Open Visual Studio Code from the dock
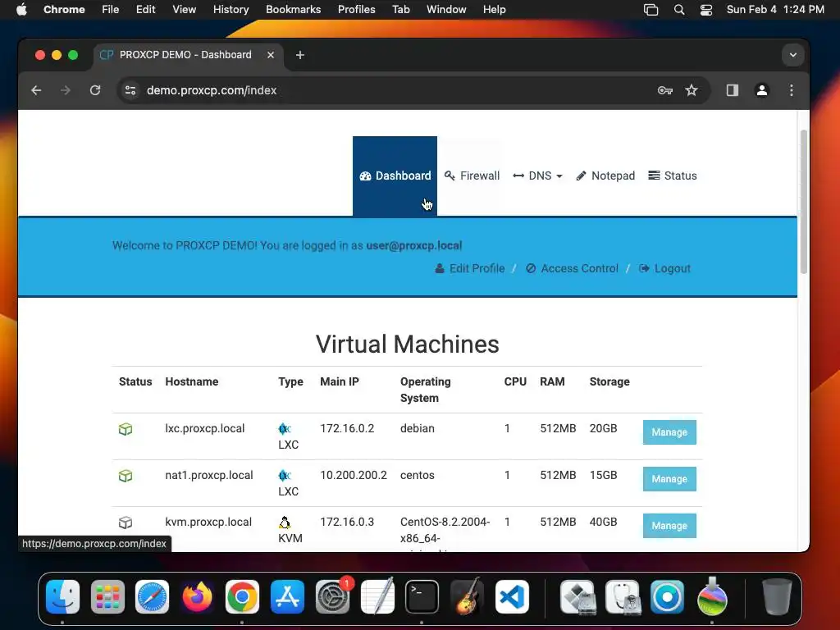Screen dimensions: 840x630 pyautogui.click(x=512, y=597)
